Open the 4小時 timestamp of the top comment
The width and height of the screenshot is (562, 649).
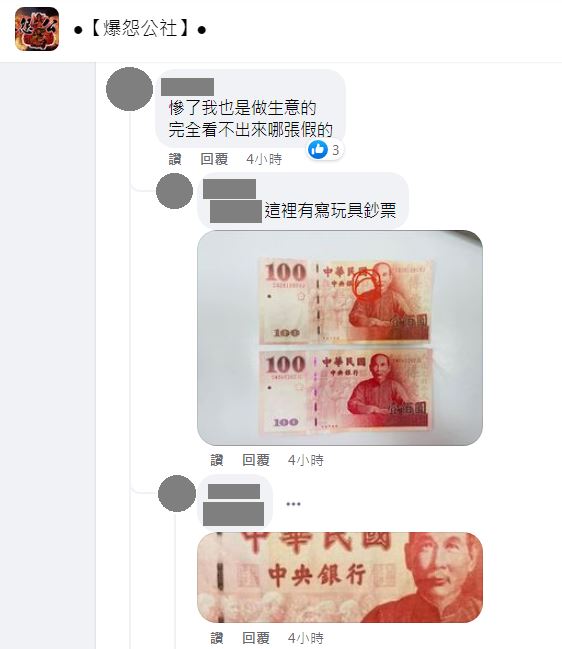(x=264, y=159)
